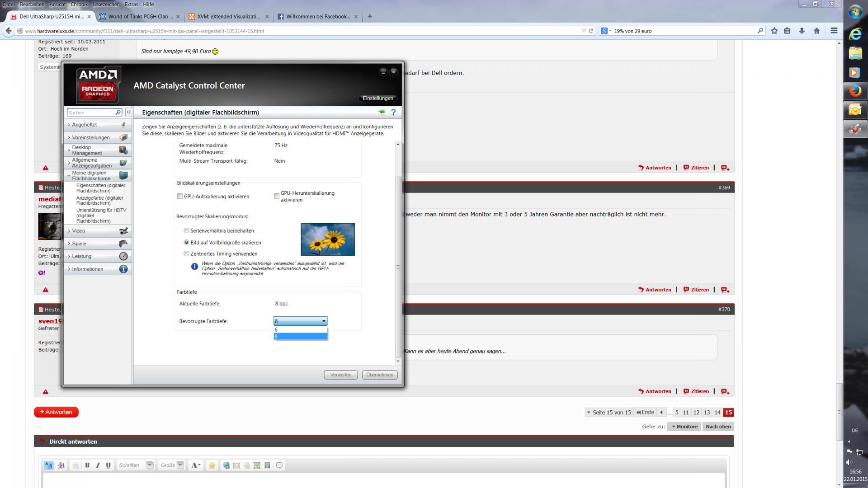Viewport: 868px width, 488px height.
Task: Enable GPU-Aufskalierung aktivieren checkbox
Action: 180,197
